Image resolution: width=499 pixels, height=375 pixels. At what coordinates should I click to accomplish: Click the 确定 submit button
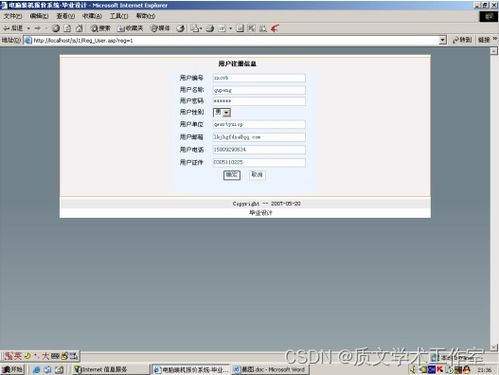click(x=232, y=175)
